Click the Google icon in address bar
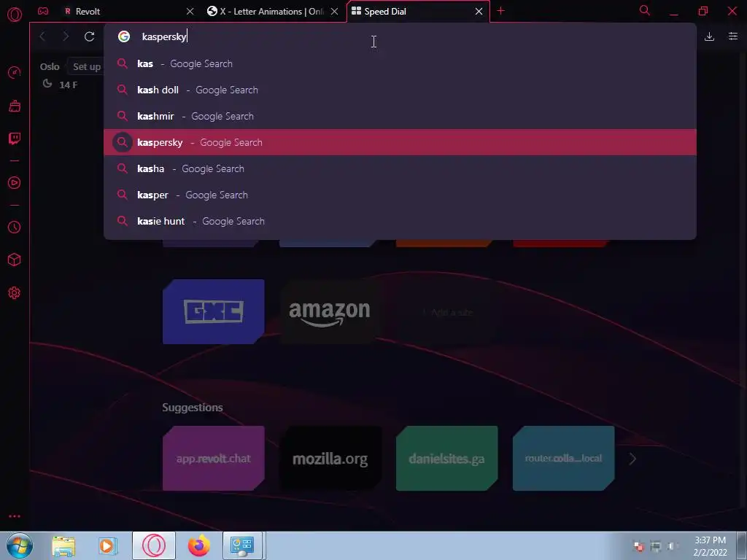The width and height of the screenshot is (747, 560). (124, 36)
